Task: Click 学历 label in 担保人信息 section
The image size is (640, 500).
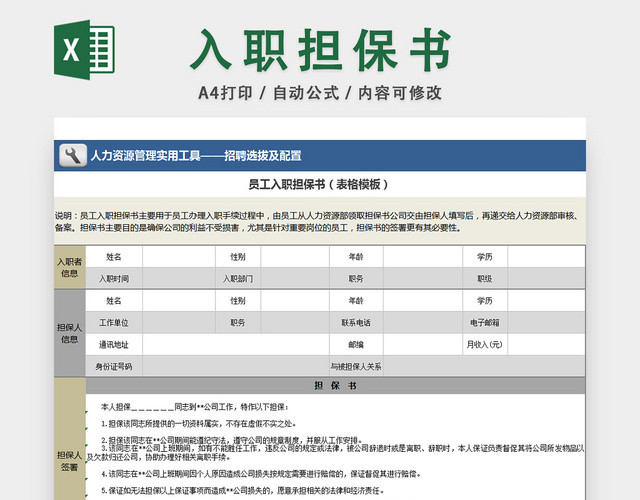Action: pos(485,301)
